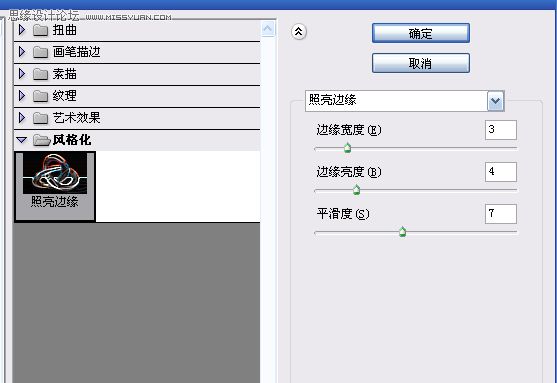The width and height of the screenshot is (557, 383).
Task: Click the open 风格化 folder icon
Action: tap(42, 140)
